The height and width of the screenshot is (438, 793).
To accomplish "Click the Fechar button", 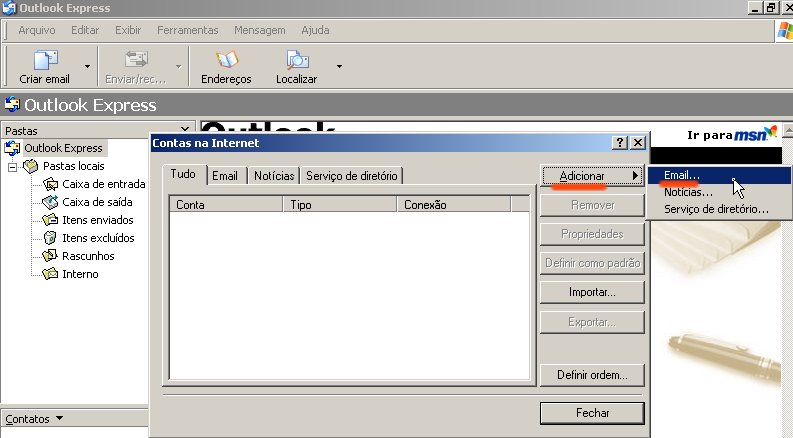I will point(592,413).
